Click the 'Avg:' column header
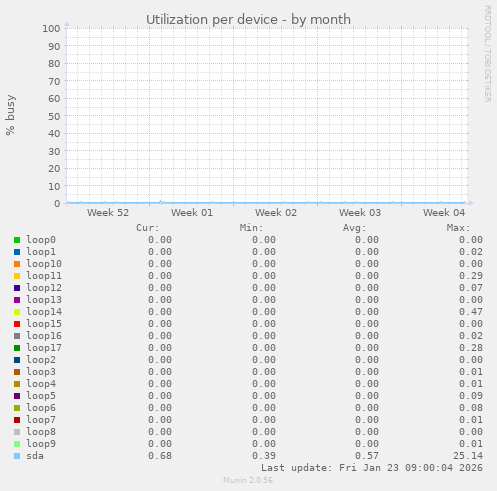Screen dimensions: 497x491 (x=355, y=228)
